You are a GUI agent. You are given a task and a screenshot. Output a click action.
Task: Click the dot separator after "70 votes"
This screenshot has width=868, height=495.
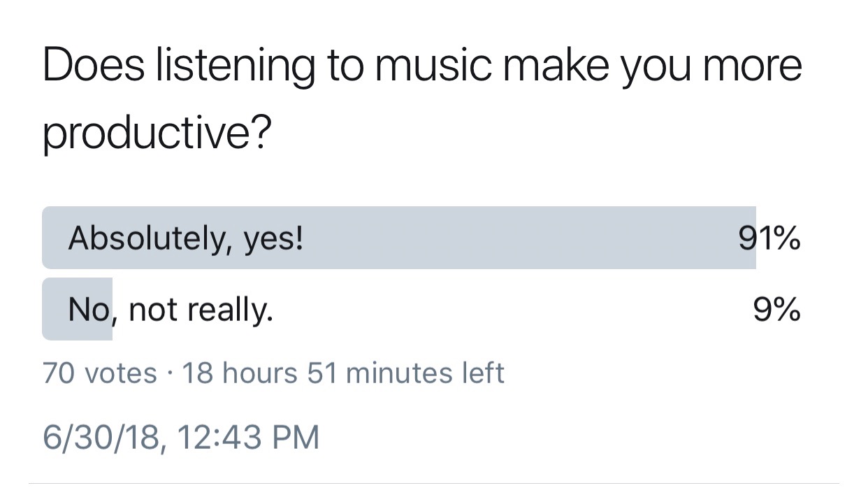tap(170, 373)
